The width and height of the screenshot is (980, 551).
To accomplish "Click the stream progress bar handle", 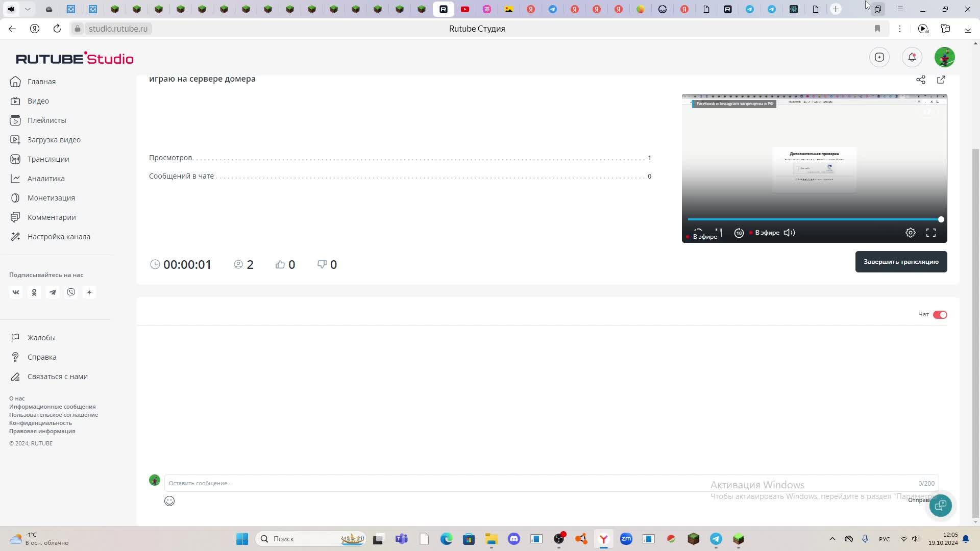I will point(941,219).
